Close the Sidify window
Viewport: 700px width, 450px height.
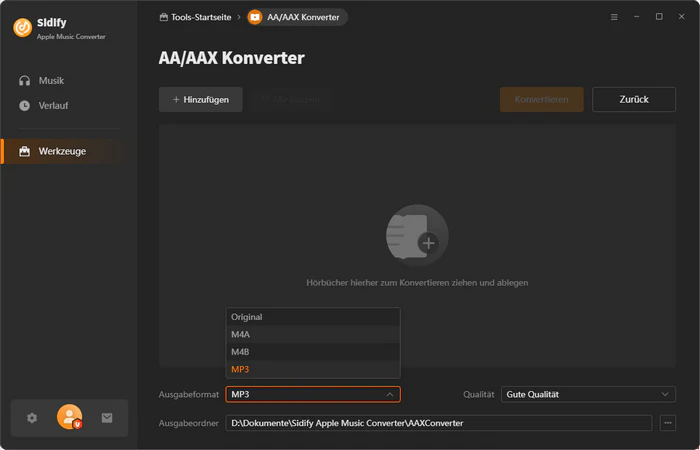[681, 17]
